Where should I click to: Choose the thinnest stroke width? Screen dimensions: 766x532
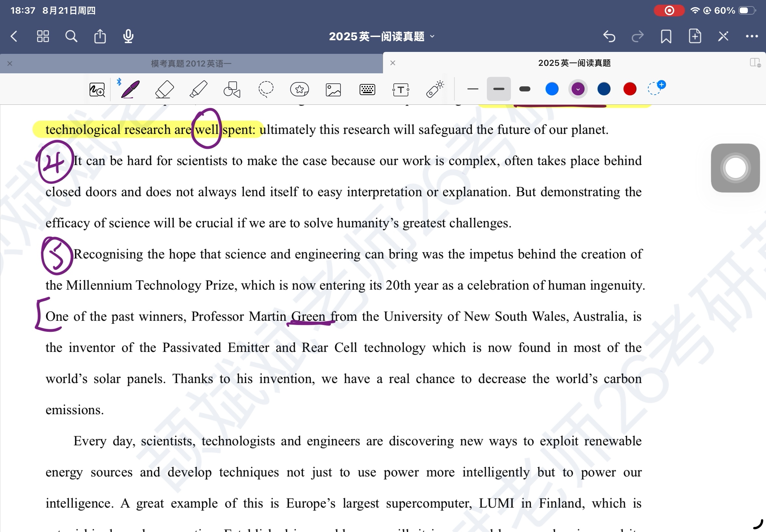473,89
